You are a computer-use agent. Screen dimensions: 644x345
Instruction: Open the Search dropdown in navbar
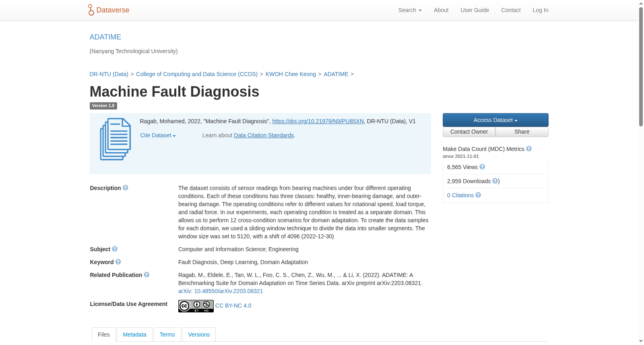tap(410, 10)
